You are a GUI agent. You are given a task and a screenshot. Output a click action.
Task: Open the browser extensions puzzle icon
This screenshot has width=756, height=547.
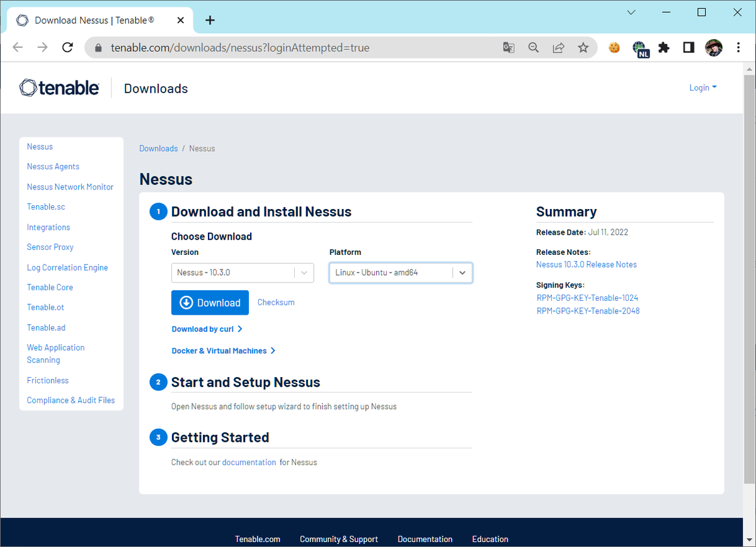[x=663, y=47]
